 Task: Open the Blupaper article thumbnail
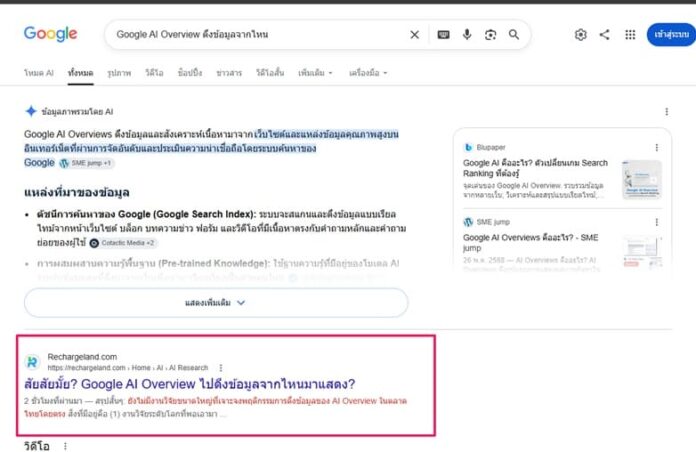pos(642,179)
